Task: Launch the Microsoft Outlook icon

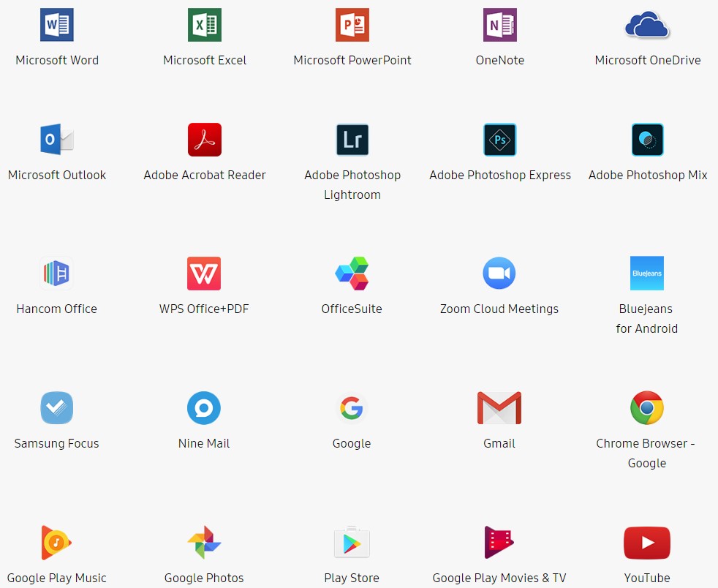Action: coord(57,139)
